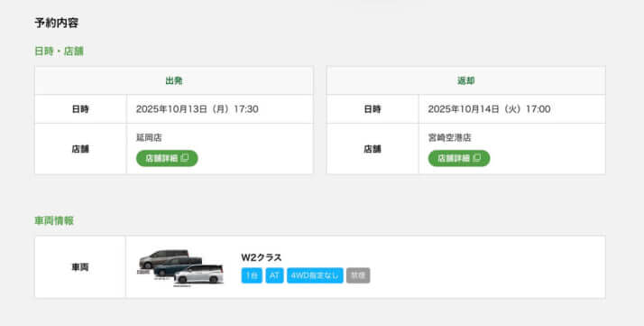The height and width of the screenshot is (326, 644).
Task: Click the 車両 row label
Action: coord(80,267)
